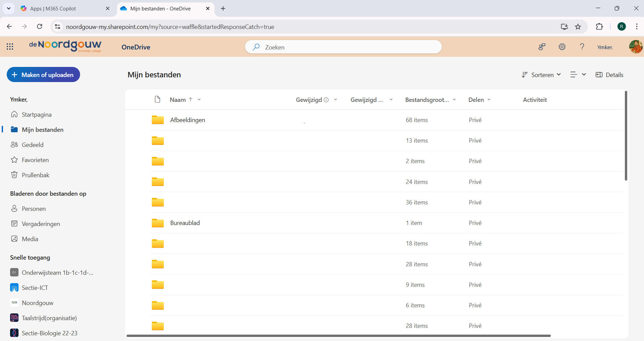Image resolution: width=644 pixels, height=341 pixels.
Task: Open the browser extensions puzzle icon
Action: click(599, 27)
